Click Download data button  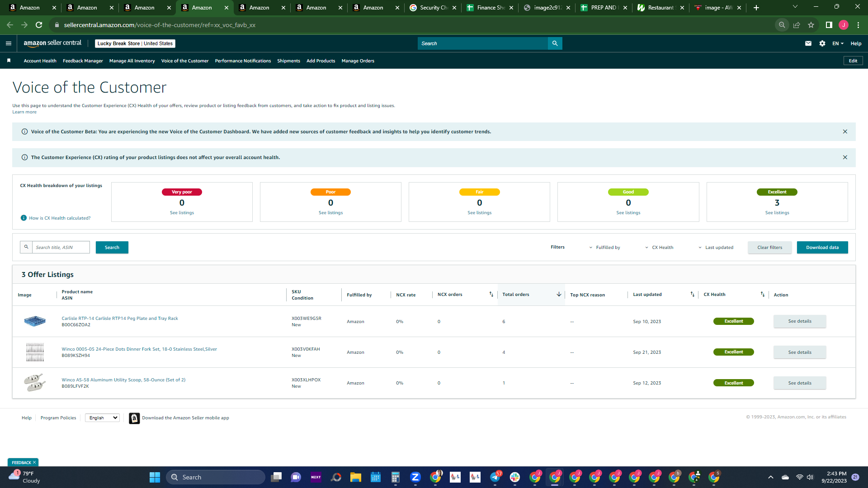pyautogui.click(x=822, y=247)
